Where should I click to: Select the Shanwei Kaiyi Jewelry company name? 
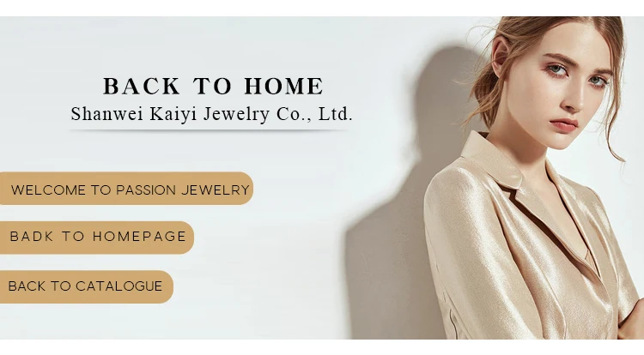(211, 114)
